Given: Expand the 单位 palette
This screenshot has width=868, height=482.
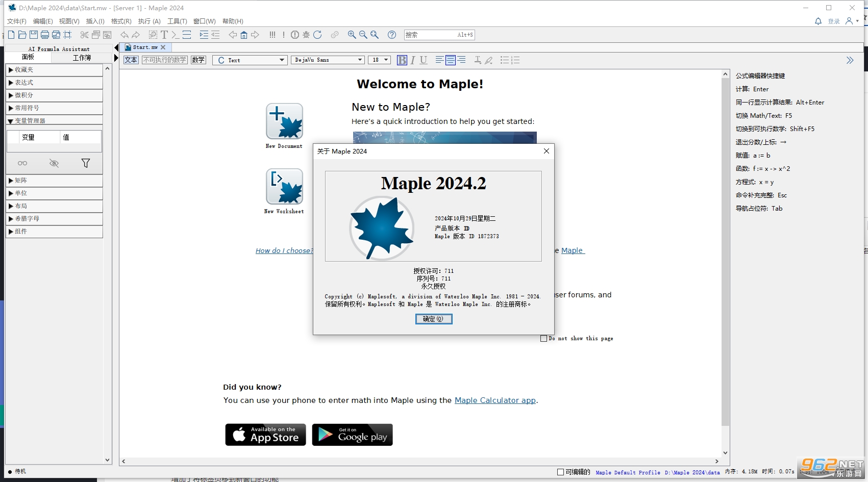Looking at the screenshot, I should (54, 193).
